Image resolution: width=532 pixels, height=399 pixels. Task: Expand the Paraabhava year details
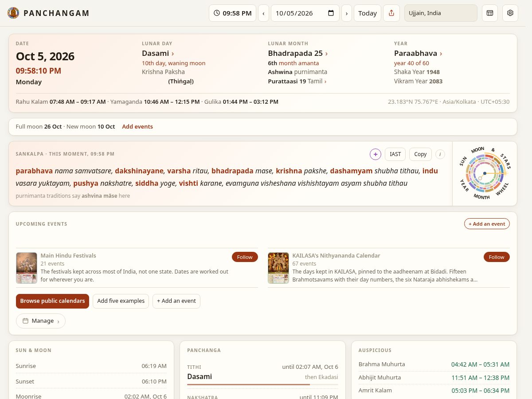tap(418, 53)
